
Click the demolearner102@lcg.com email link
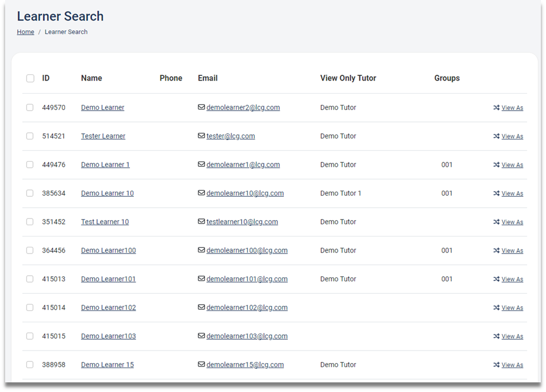247,307
